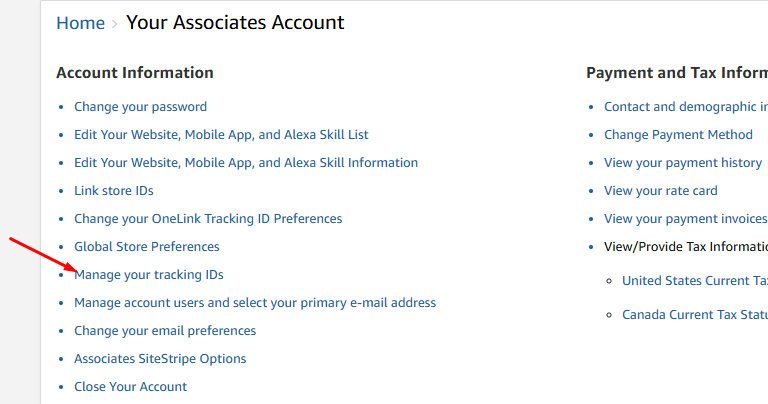Open Associates SiteStripe Options
The height and width of the screenshot is (404, 768).
coord(160,358)
